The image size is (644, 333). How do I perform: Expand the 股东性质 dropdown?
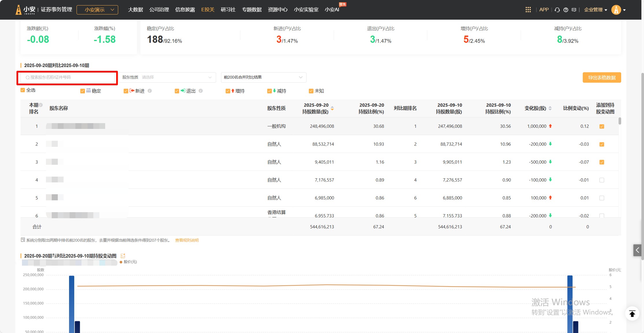pyautogui.click(x=167, y=77)
